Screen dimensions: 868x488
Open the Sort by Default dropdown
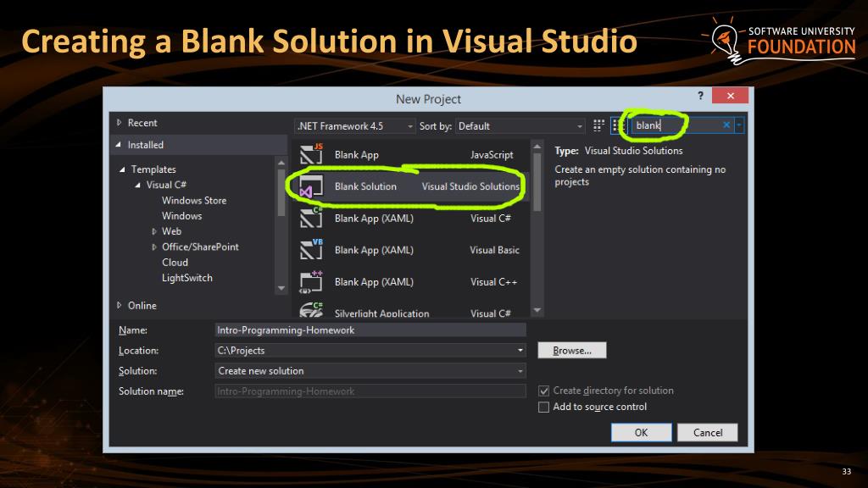pos(520,126)
